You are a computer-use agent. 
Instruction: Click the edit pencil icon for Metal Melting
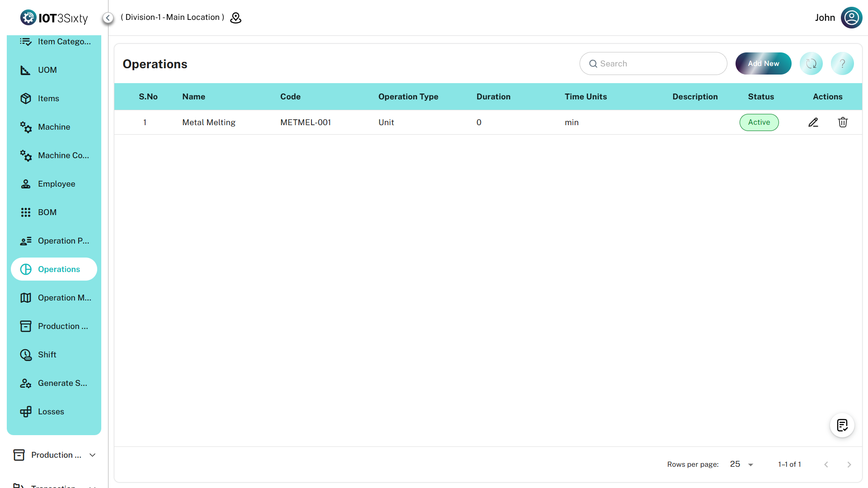point(813,122)
